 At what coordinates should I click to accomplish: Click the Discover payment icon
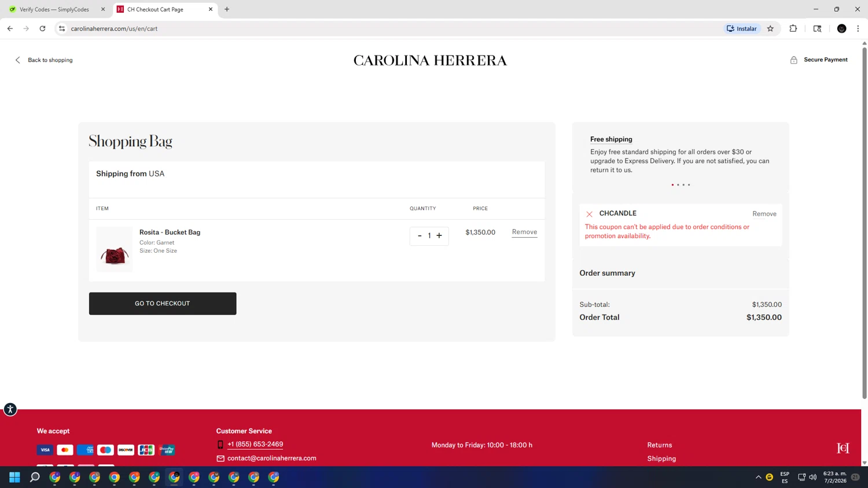[126, 450]
